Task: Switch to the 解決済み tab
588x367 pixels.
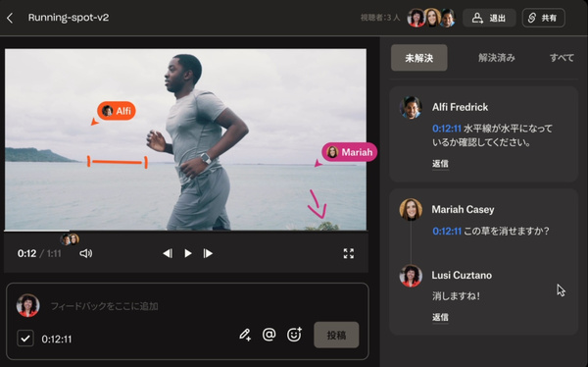Action: tap(497, 58)
